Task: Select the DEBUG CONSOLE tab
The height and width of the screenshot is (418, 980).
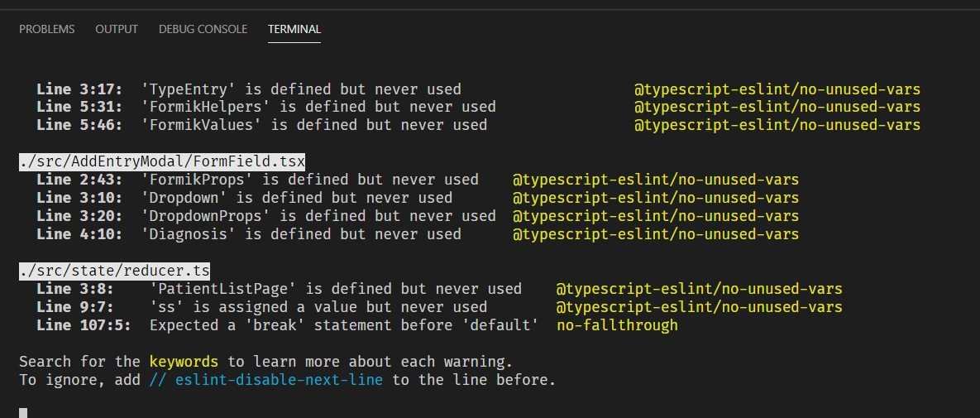Action: (x=203, y=30)
